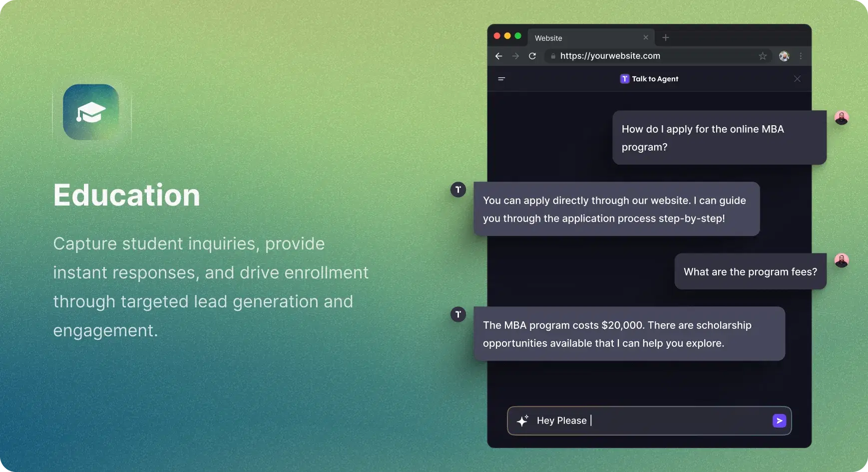Close the Talk to Agent chat panel

797,79
